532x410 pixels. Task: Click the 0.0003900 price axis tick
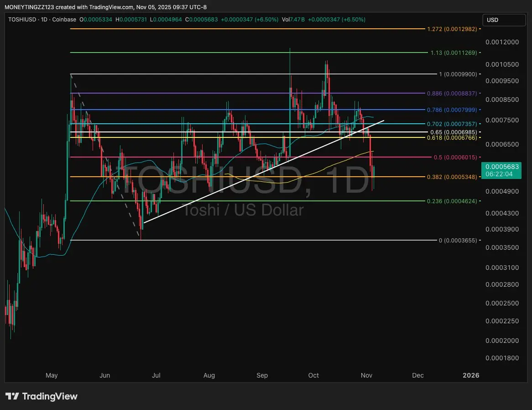coord(502,230)
